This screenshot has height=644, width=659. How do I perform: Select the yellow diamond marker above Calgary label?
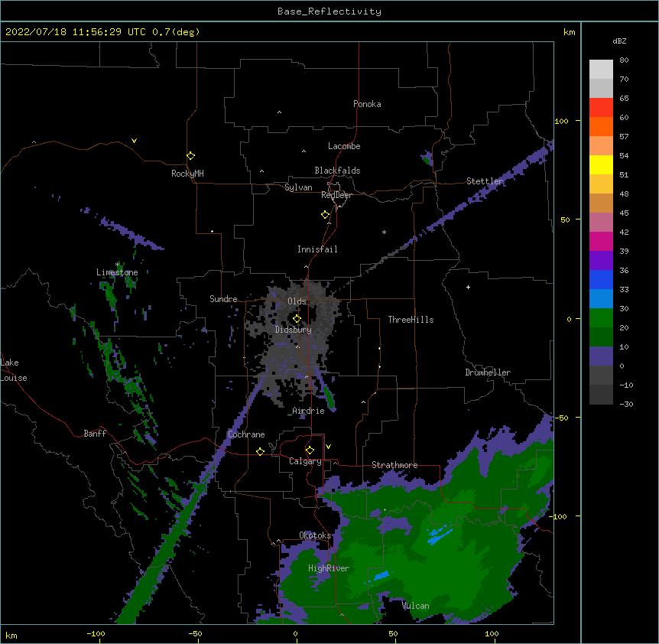(x=310, y=450)
